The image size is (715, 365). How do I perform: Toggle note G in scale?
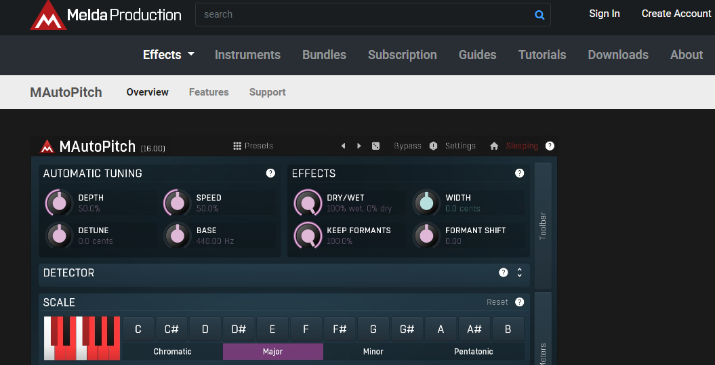point(373,329)
